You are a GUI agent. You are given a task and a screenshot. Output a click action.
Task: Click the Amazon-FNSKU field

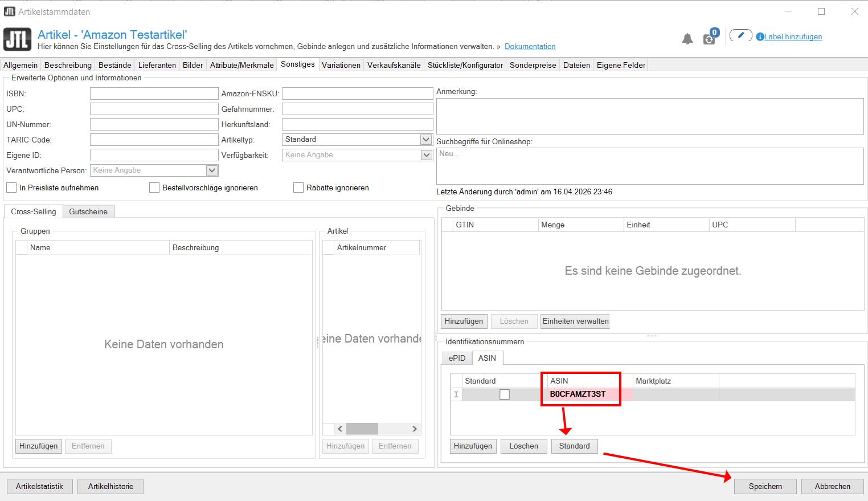pyautogui.click(x=358, y=93)
